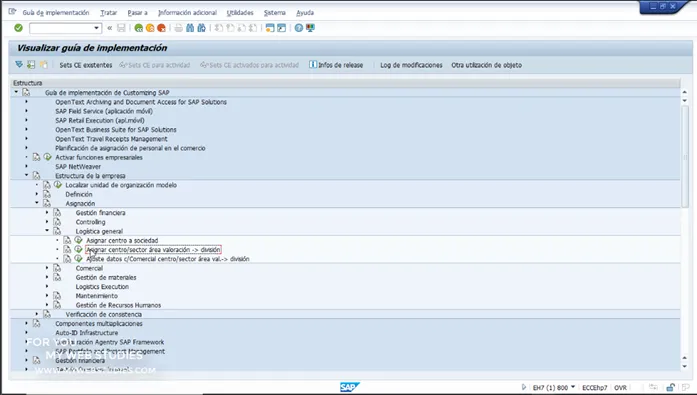This screenshot has width=697, height=395.
Task: Click Sets CE activados para actividad button
Action: (x=249, y=65)
